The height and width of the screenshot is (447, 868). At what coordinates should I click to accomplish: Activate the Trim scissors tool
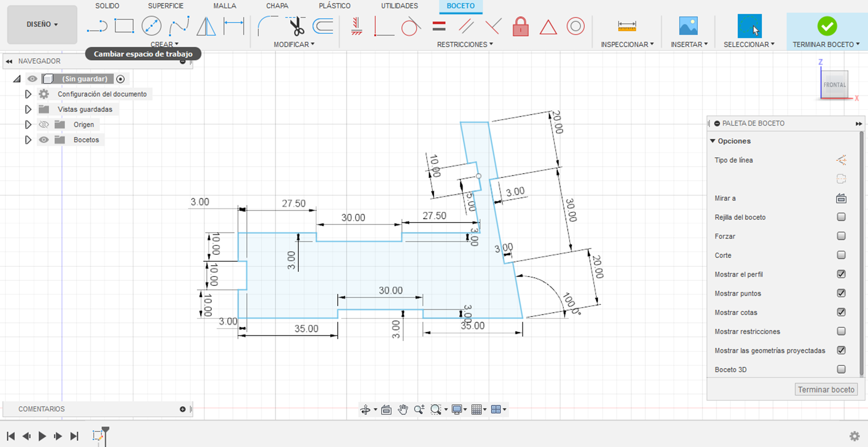click(x=296, y=26)
